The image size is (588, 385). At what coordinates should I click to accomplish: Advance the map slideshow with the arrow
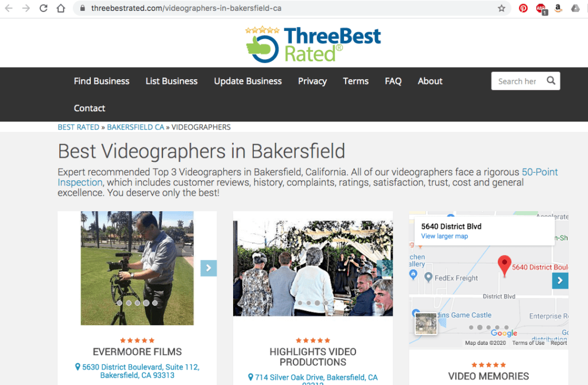(560, 281)
